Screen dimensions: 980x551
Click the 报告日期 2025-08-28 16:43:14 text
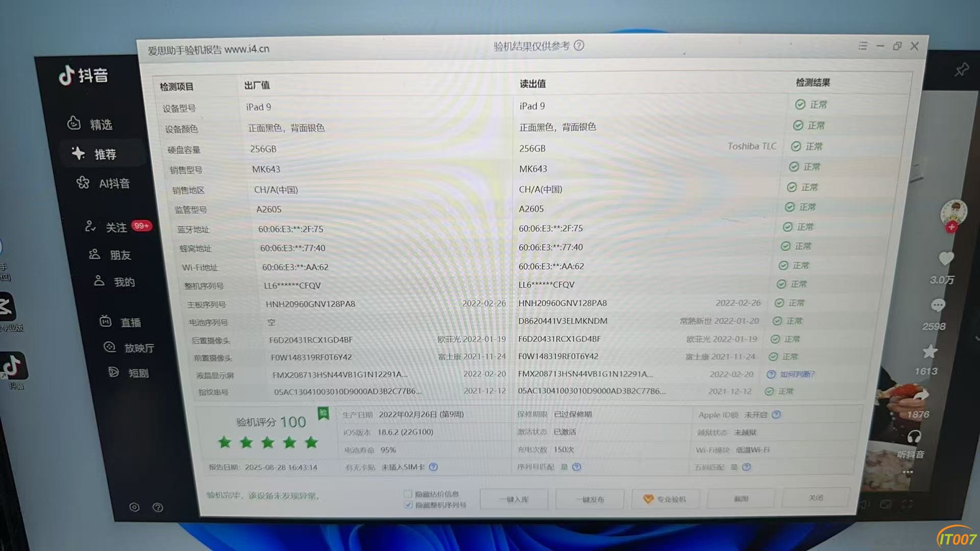(x=263, y=467)
